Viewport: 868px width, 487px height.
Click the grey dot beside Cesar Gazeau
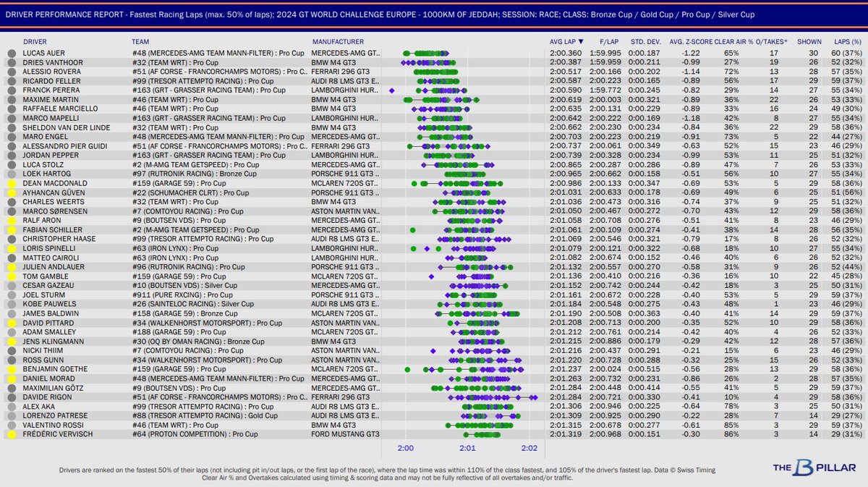tap(11, 284)
